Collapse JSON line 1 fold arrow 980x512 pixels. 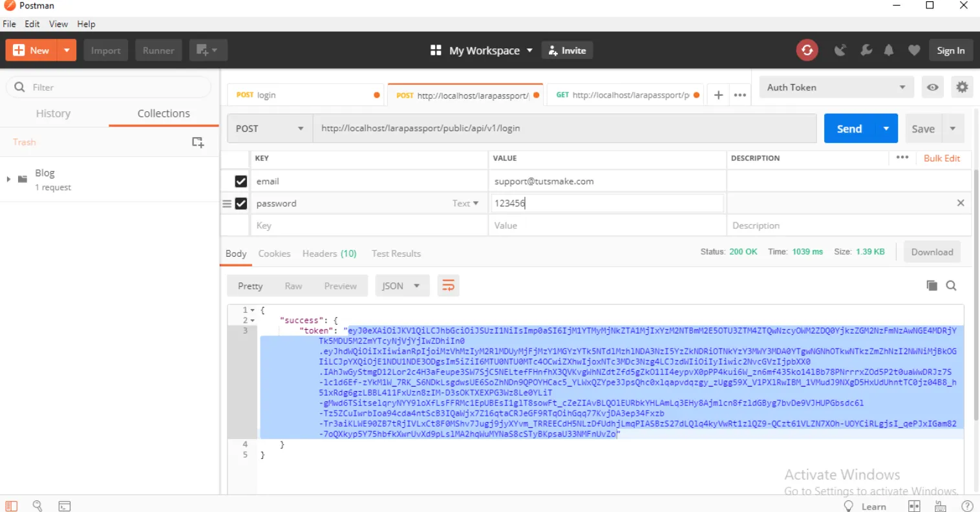coord(253,310)
